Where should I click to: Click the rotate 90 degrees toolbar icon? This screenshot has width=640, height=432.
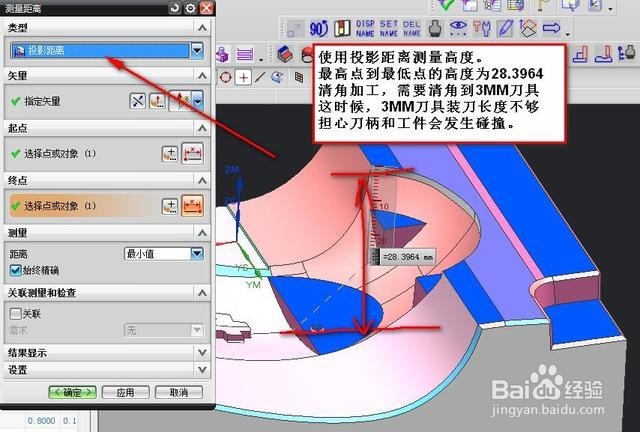point(318,29)
